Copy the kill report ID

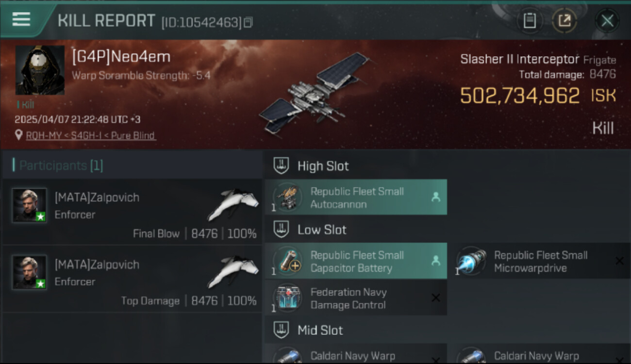point(248,22)
